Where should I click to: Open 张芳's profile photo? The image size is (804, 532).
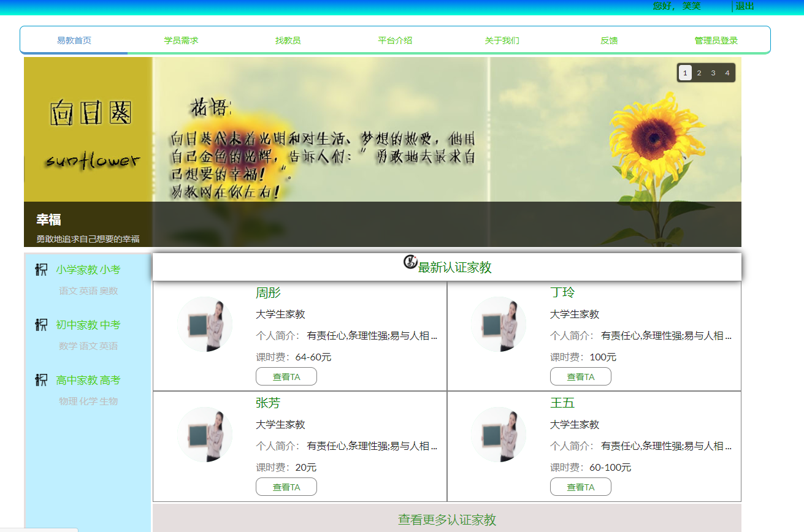click(204, 435)
